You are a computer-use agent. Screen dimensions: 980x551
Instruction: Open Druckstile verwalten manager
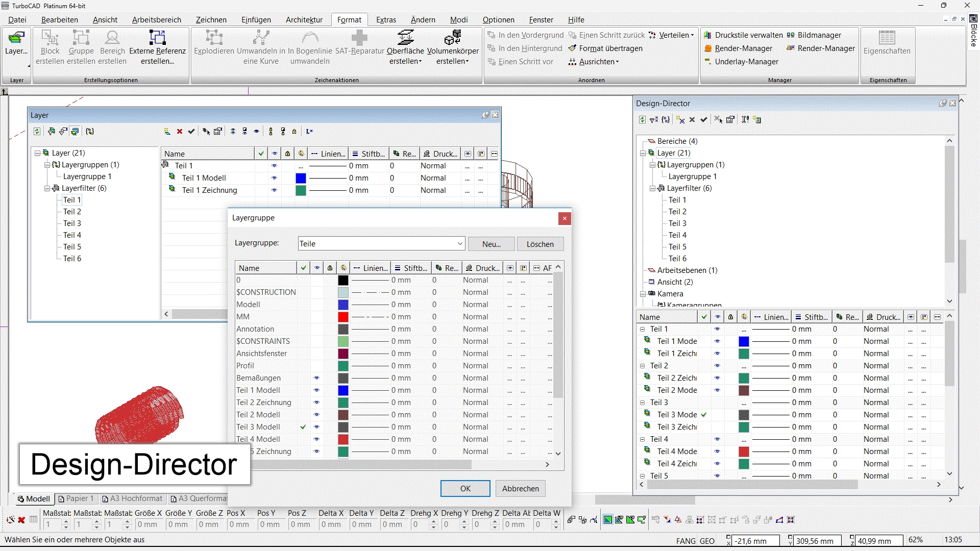pos(743,35)
